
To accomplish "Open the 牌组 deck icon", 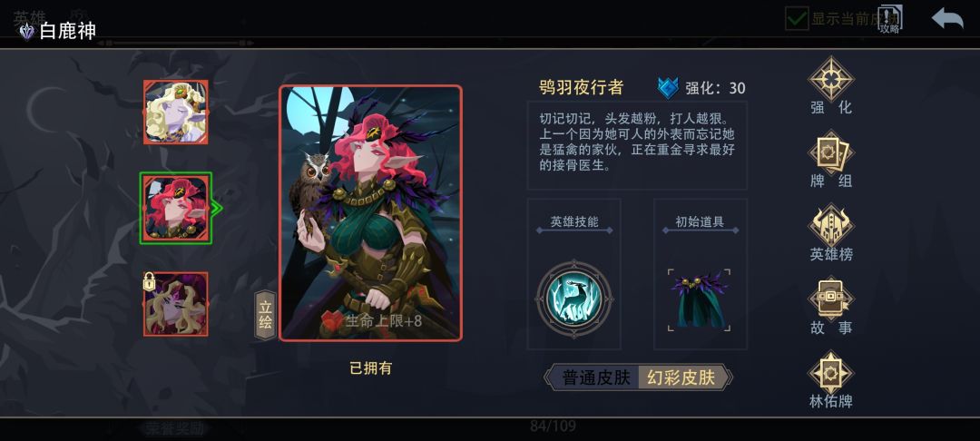I will click(x=830, y=152).
